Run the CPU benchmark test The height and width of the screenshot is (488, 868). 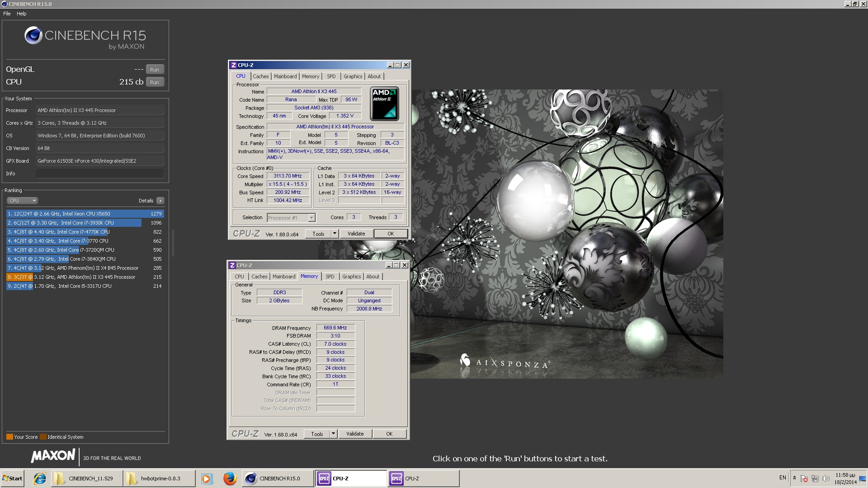coord(155,82)
